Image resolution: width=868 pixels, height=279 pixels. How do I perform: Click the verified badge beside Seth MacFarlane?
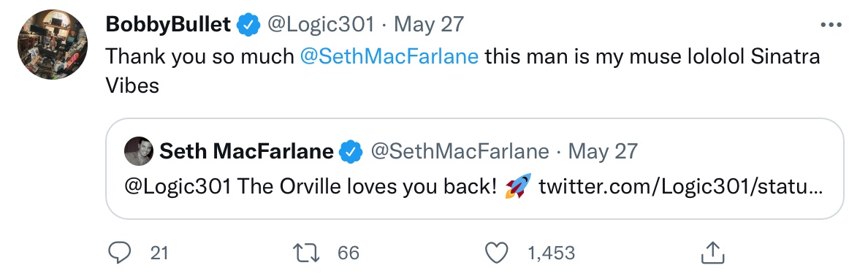(x=351, y=152)
